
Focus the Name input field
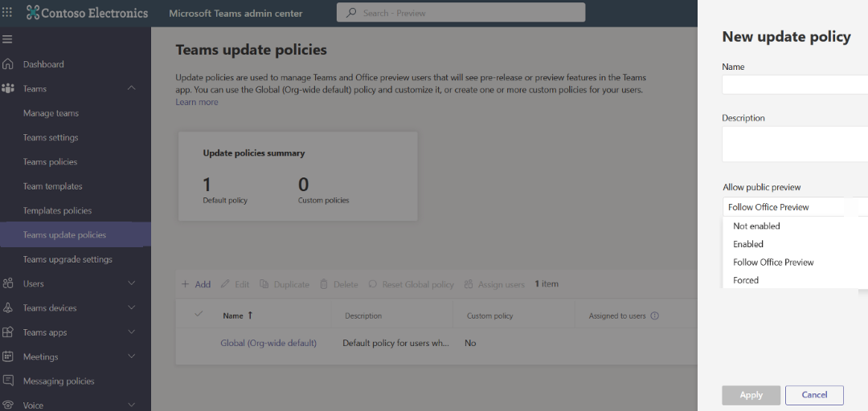click(795, 85)
